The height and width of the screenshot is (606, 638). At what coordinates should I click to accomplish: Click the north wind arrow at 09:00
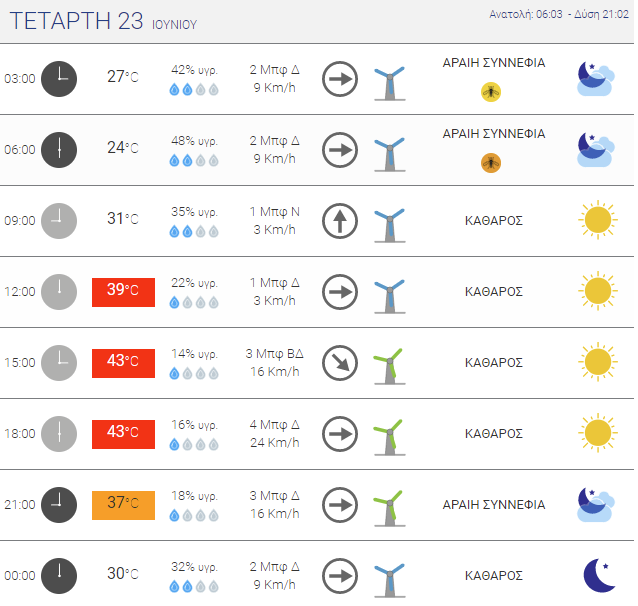340,221
